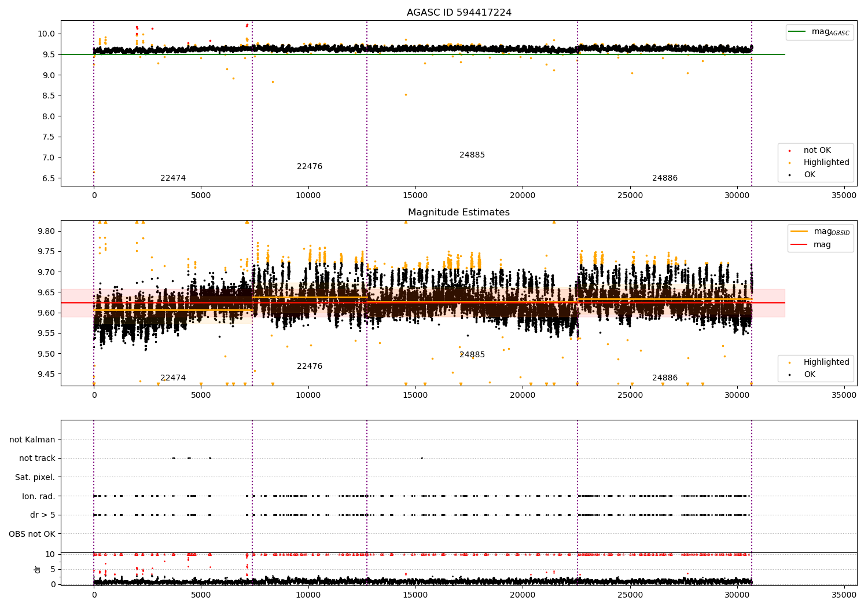868x608 pixels.
Task: Select 'OK' in the AGASC ID plot legend
Action: click(810, 175)
